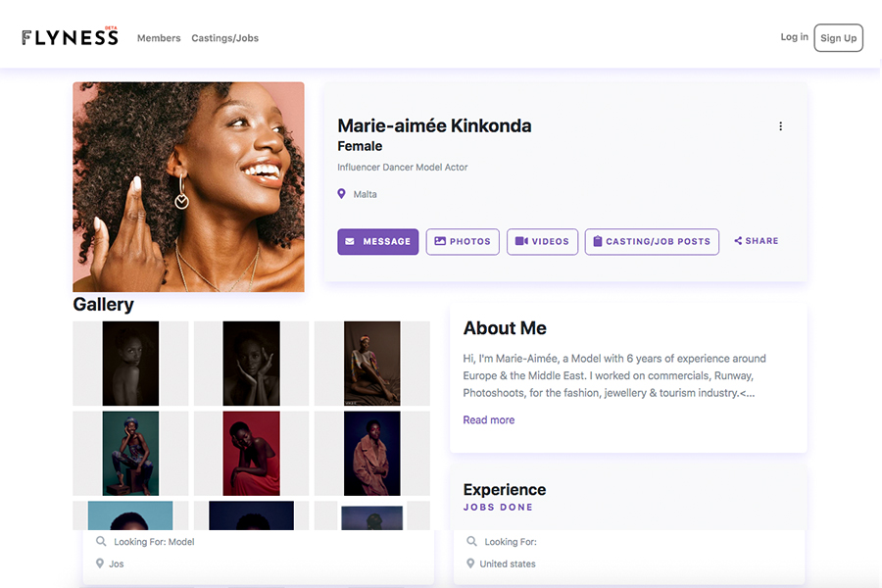
Task: Click the search icon beside Looking For: Model
Action: coord(101,541)
